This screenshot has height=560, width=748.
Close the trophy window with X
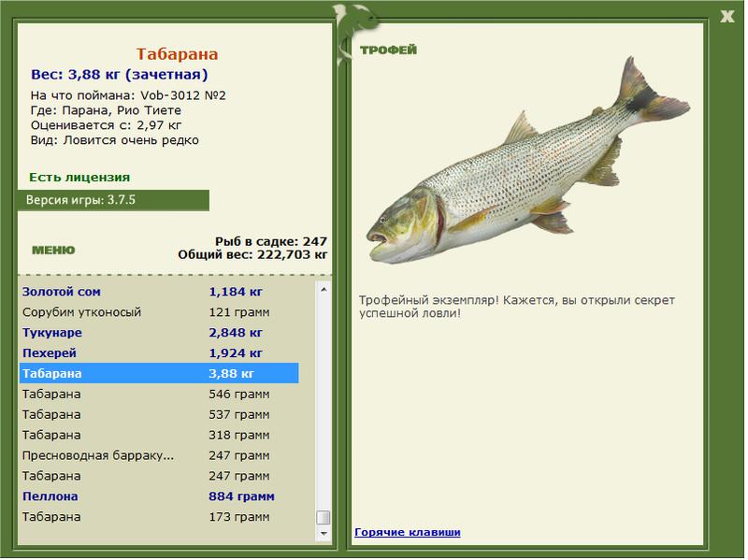pos(727,15)
